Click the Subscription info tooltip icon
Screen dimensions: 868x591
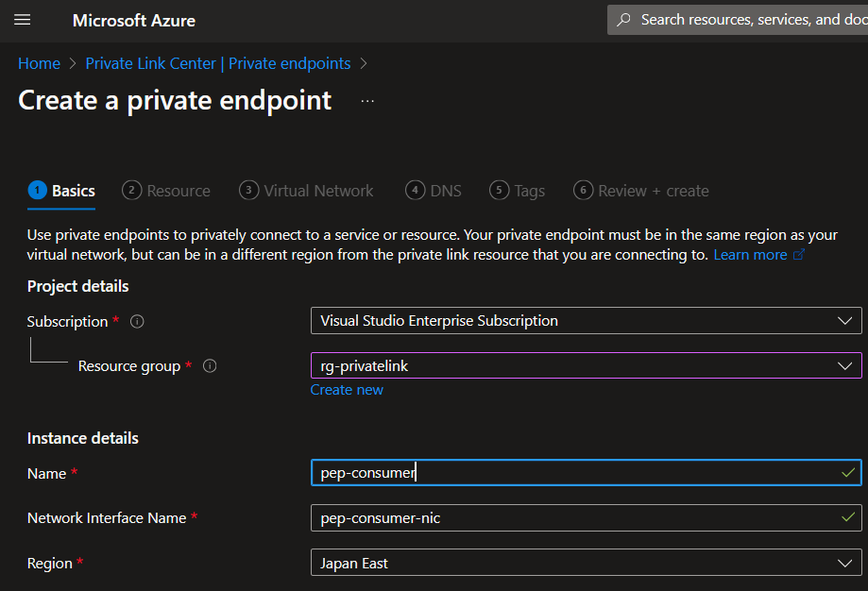[136, 321]
